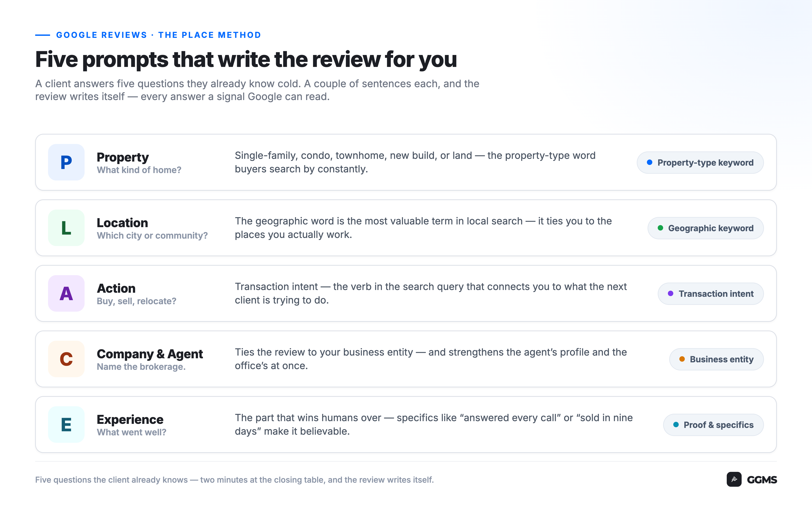
Task: Click the Location heading
Action: pyautogui.click(x=122, y=223)
